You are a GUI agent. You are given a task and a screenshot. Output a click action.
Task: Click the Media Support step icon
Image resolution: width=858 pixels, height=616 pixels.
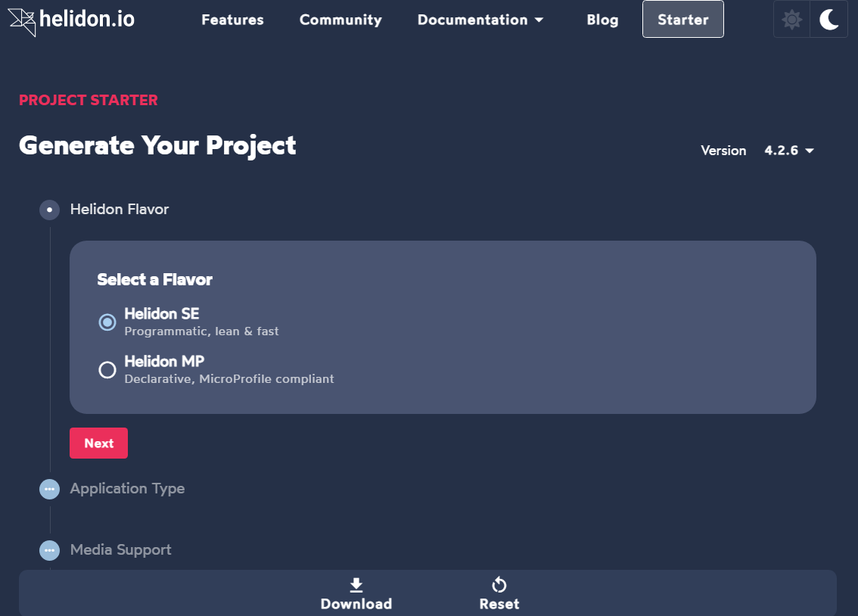pos(50,550)
